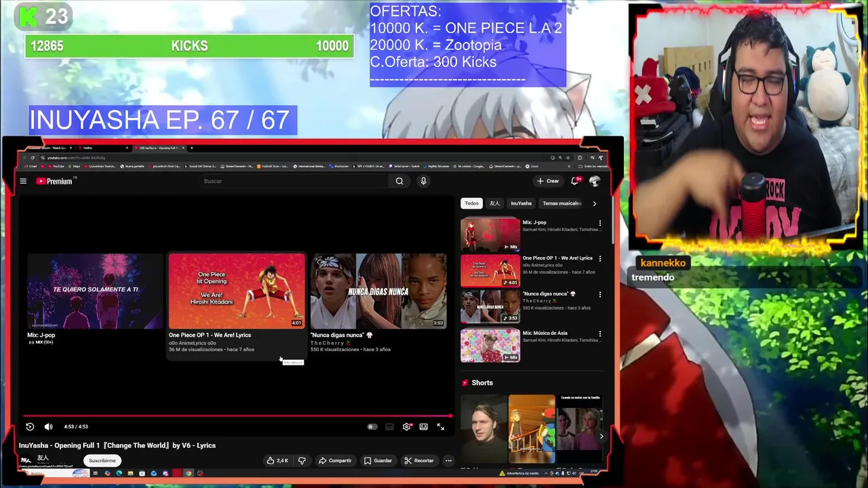The height and width of the screenshot is (488, 868).
Task: Select the InuYasha filter chip
Action: pos(521,203)
